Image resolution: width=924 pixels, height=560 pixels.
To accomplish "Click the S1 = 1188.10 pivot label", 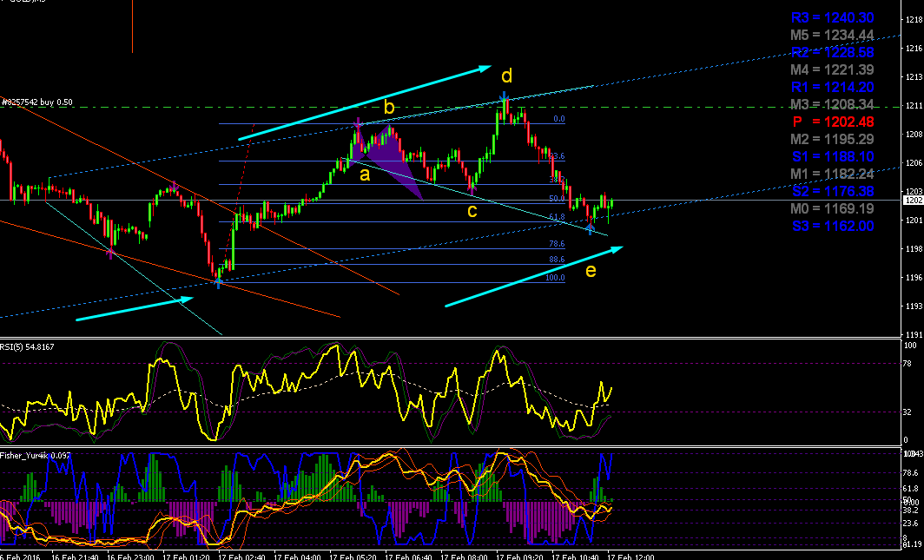I will [x=832, y=156].
